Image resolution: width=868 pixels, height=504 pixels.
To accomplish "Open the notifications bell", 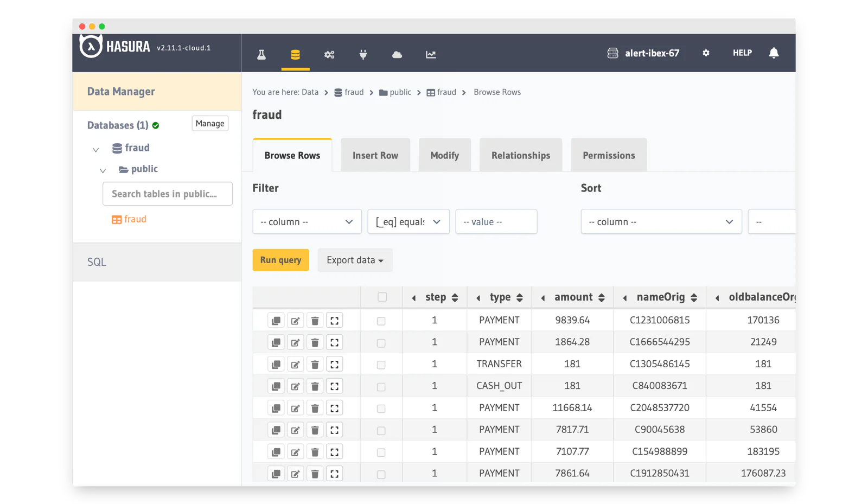I will point(774,53).
